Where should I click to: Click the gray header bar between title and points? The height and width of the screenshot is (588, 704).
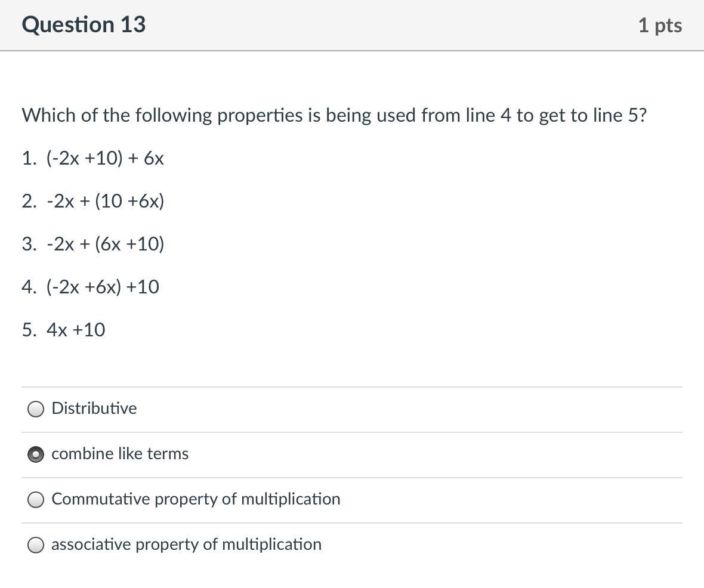(x=388, y=25)
